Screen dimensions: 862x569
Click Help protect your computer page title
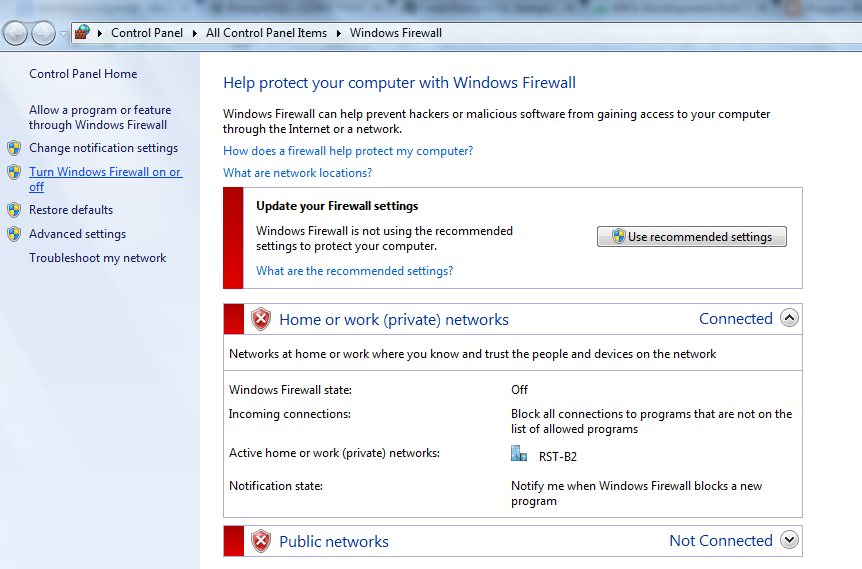click(x=399, y=82)
